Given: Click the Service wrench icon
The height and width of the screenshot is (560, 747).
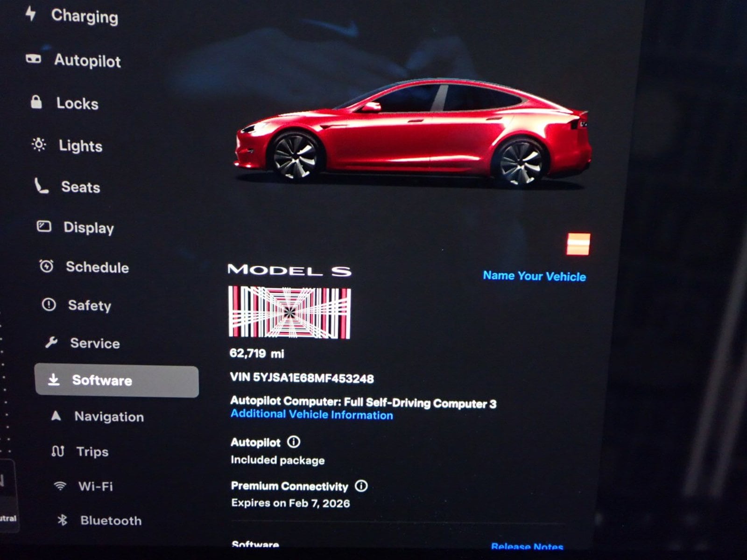Looking at the screenshot, I should point(51,343).
